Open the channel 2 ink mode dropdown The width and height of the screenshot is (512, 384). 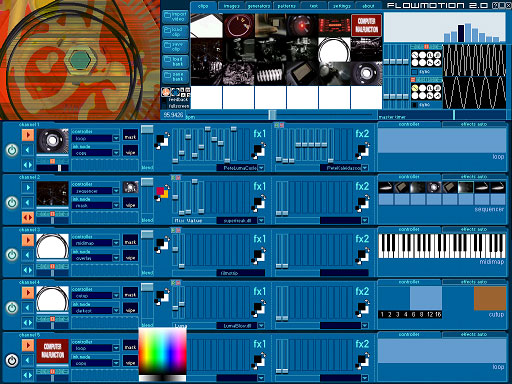[116, 206]
